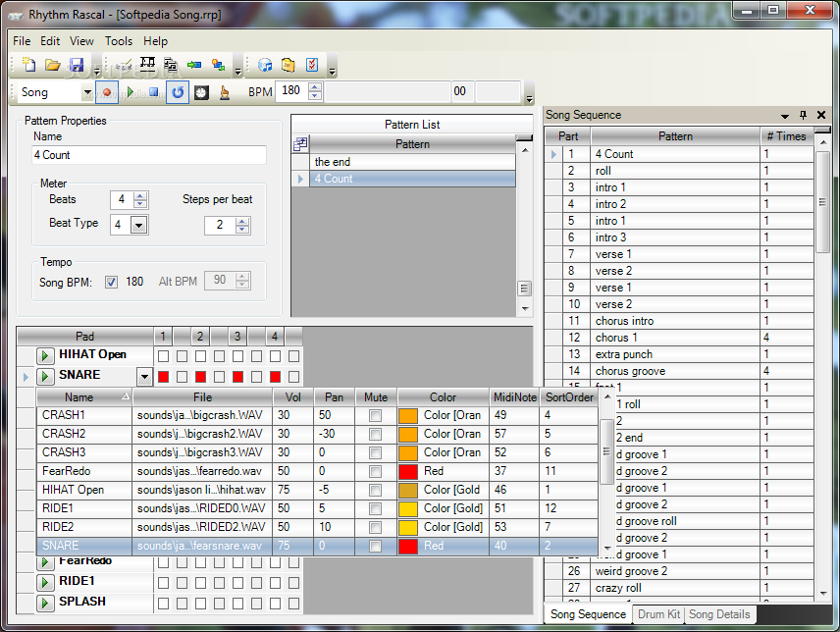840x632 pixels.
Task: Close the Song Sequence panel
Action: tap(821, 115)
